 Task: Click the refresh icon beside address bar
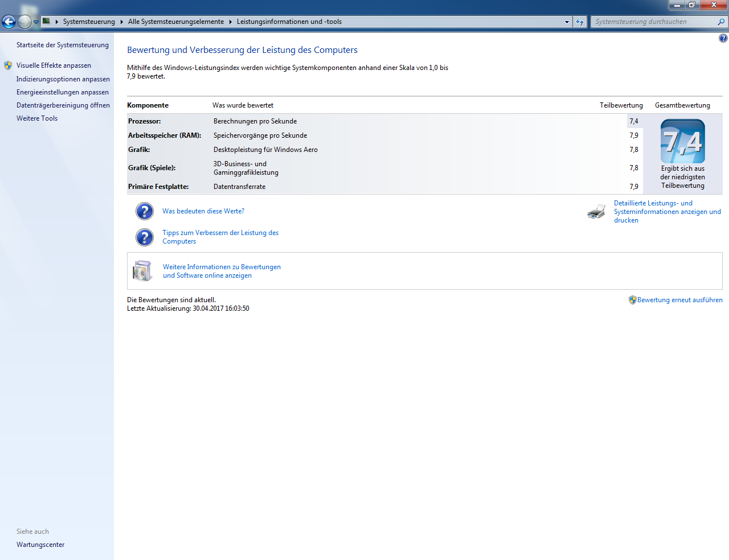(580, 22)
